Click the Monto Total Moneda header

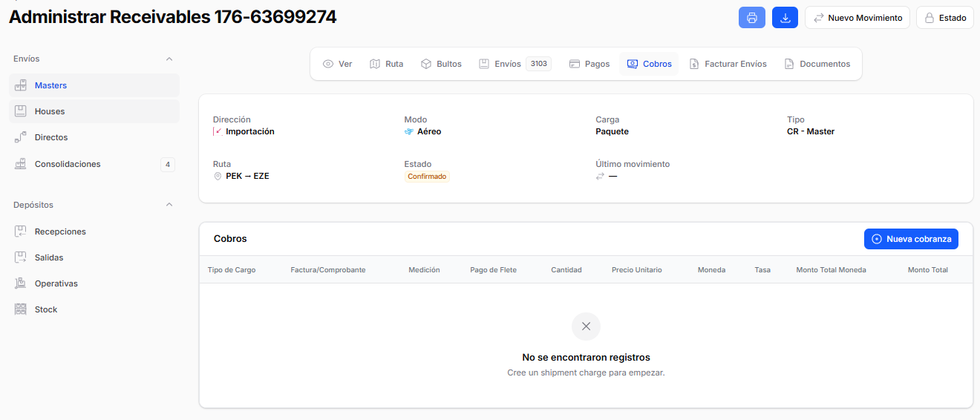pyautogui.click(x=831, y=270)
